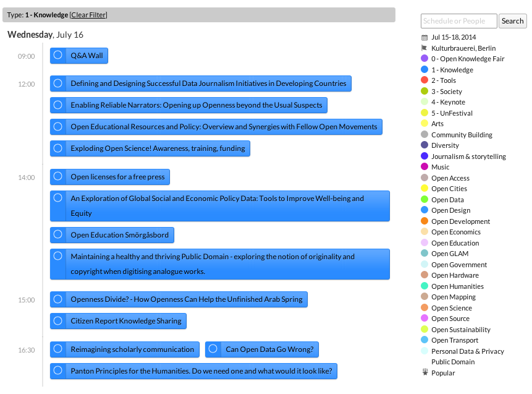532x394 pixels.
Task: Filter by Open Education category
Action: coord(455,243)
